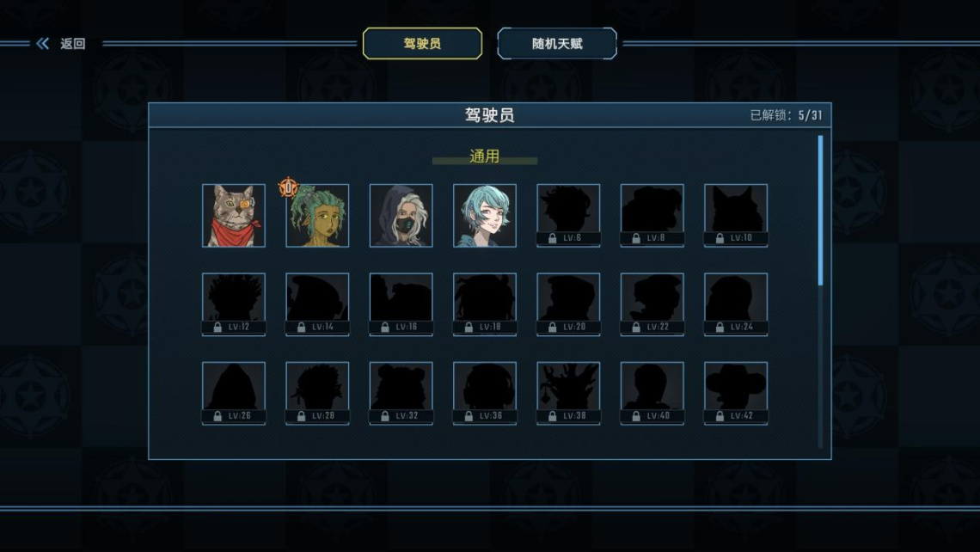Click the pilot list vertical scrollbar
Image resolution: width=980 pixels, height=552 pixels.
(x=821, y=291)
